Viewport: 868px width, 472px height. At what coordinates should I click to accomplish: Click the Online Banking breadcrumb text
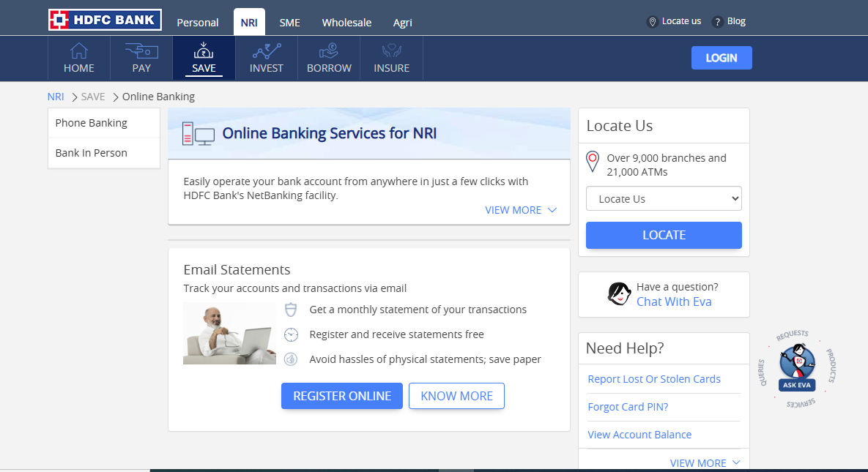[158, 97]
